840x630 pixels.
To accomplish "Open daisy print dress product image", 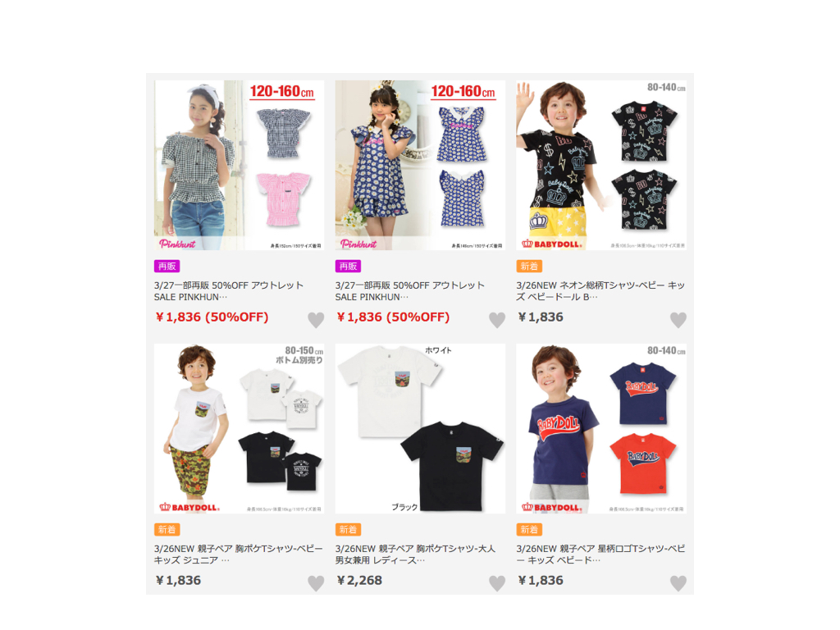I will (x=420, y=165).
